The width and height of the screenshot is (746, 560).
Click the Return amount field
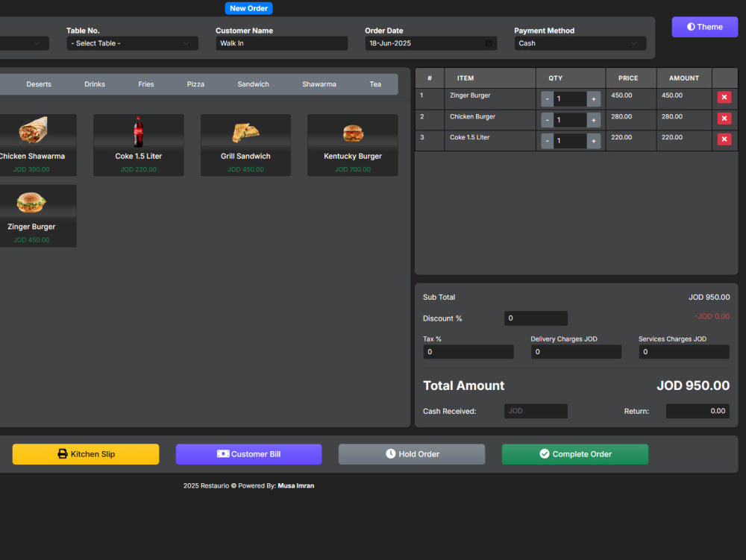pyautogui.click(x=698, y=411)
